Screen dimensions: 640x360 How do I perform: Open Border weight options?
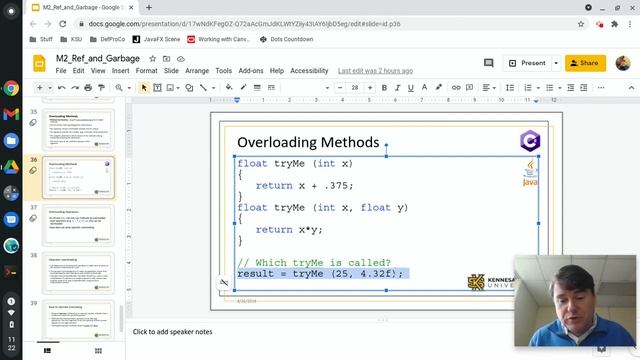[x=257, y=88]
